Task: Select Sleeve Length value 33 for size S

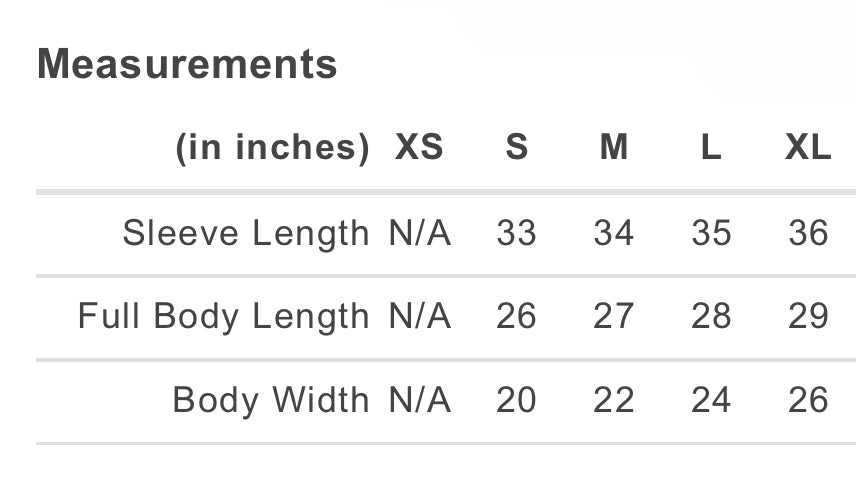Action: 516,233
